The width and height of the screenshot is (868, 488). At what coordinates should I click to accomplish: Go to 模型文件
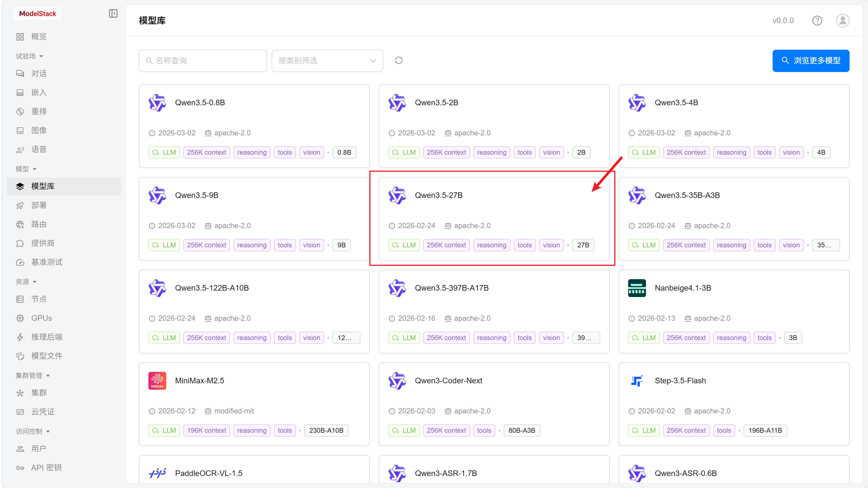click(x=64, y=356)
